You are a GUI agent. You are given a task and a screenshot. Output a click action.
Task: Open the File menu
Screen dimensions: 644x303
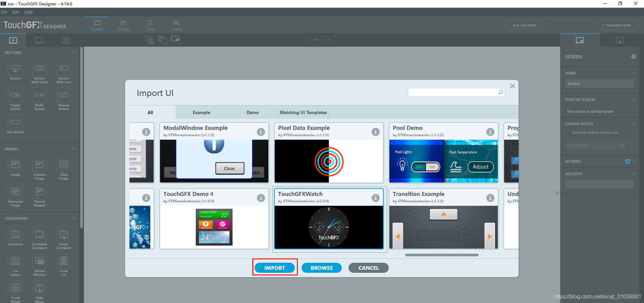pyautogui.click(x=4, y=12)
